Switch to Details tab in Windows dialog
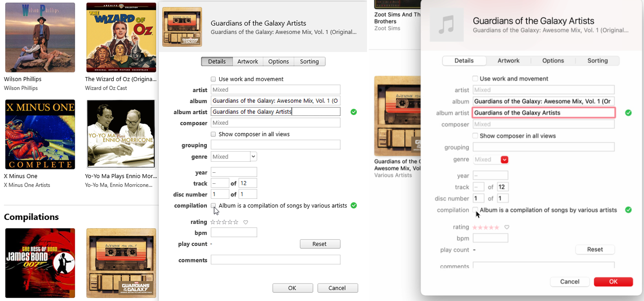Screen dimensions: 644x301 pyautogui.click(x=217, y=61)
